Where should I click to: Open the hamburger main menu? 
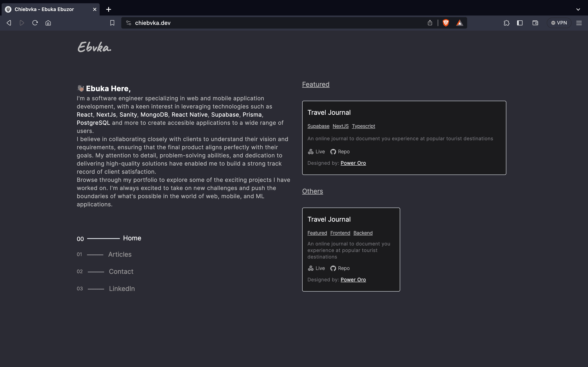(579, 23)
